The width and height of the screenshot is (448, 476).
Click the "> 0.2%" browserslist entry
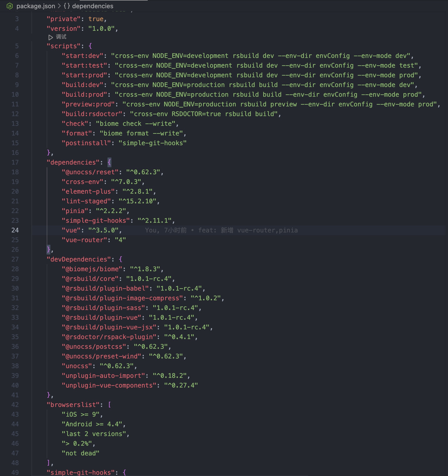point(77,444)
